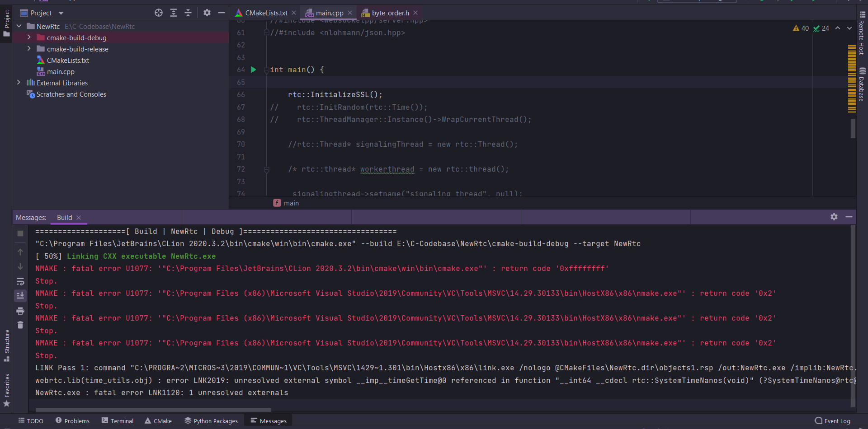Open the Python Packages tool window
The width and height of the screenshot is (868, 429).
pos(211,421)
